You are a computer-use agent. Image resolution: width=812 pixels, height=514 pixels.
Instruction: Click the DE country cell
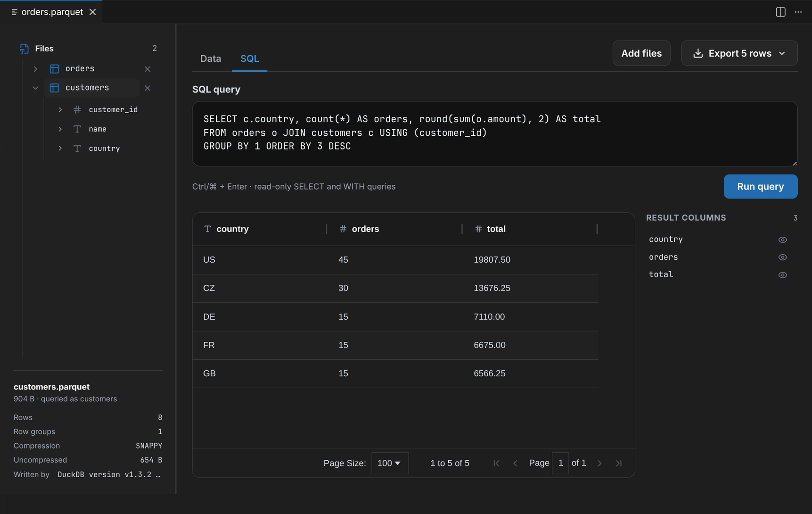click(260, 317)
